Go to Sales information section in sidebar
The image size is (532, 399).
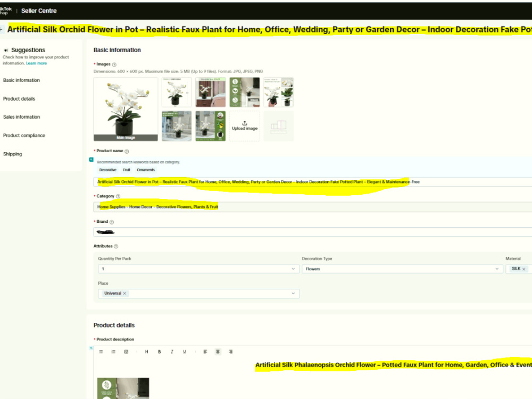coord(21,117)
